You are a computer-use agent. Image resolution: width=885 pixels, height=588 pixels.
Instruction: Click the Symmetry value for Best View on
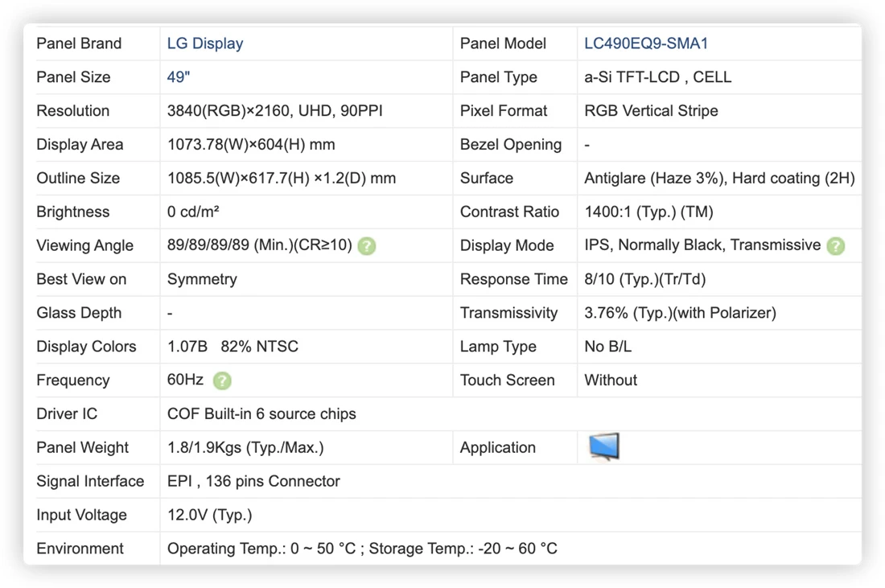[202, 279]
